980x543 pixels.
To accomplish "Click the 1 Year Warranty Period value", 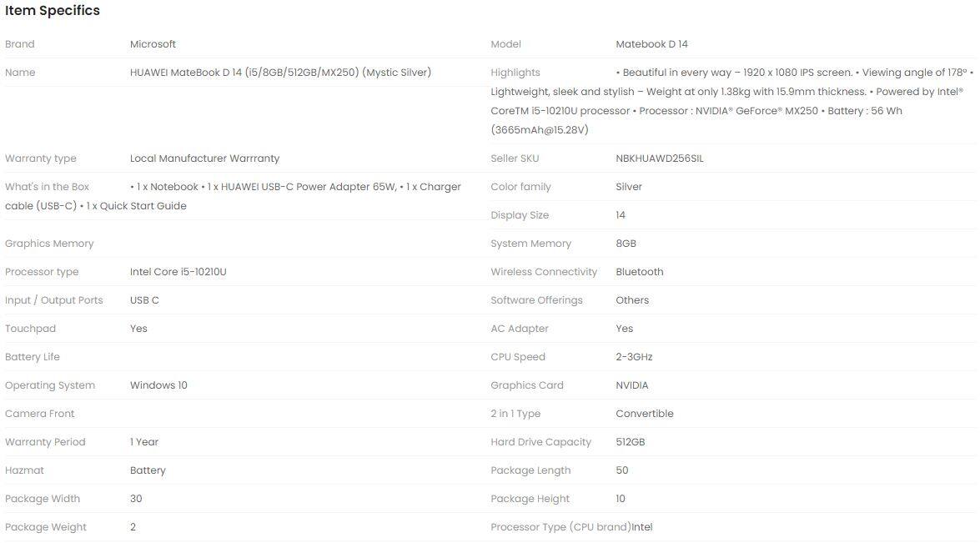I will [143, 442].
